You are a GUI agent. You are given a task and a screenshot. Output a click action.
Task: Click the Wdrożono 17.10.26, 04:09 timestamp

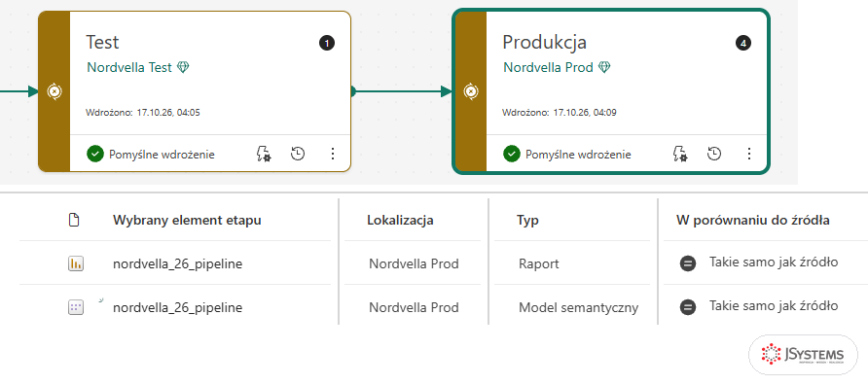point(560,113)
